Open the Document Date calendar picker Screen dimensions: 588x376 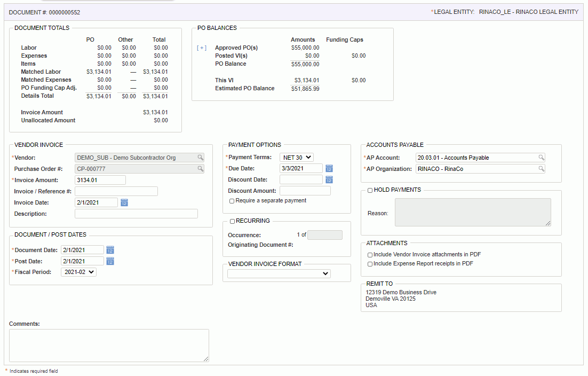pyautogui.click(x=110, y=250)
